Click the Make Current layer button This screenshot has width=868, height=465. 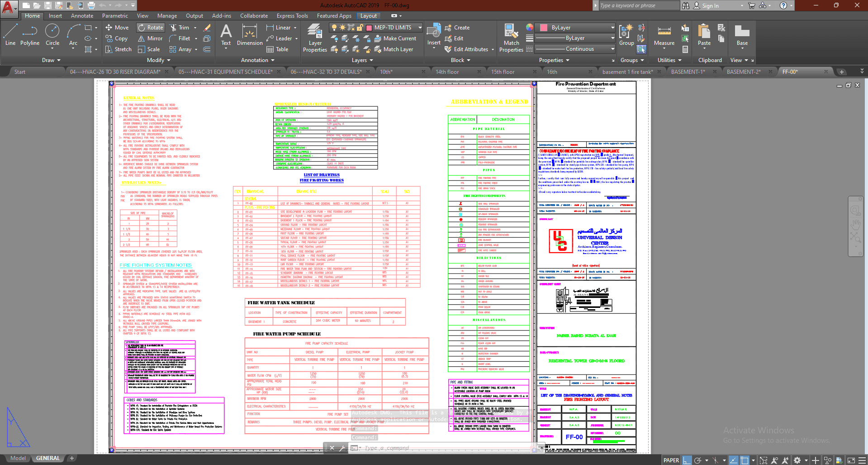395,38
